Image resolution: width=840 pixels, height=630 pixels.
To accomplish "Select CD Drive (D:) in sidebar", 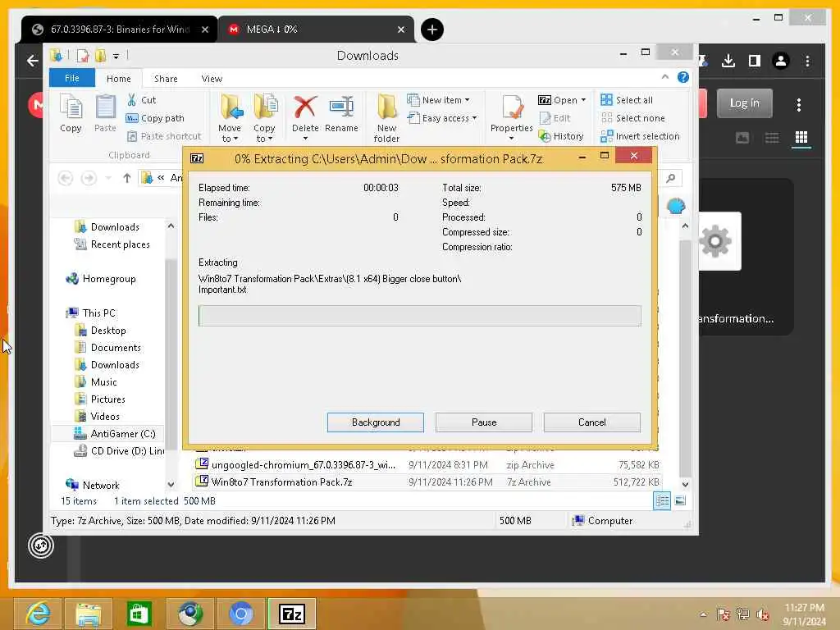I will 118,451.
